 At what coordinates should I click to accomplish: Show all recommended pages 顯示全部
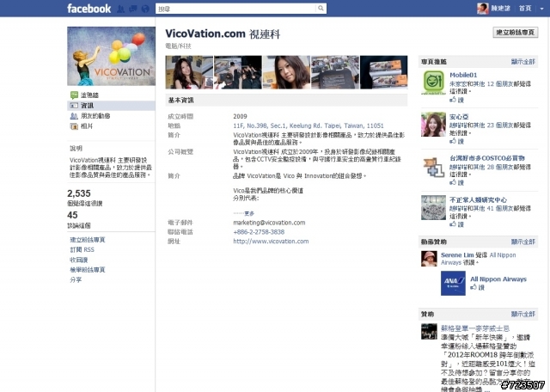[523, 62]
